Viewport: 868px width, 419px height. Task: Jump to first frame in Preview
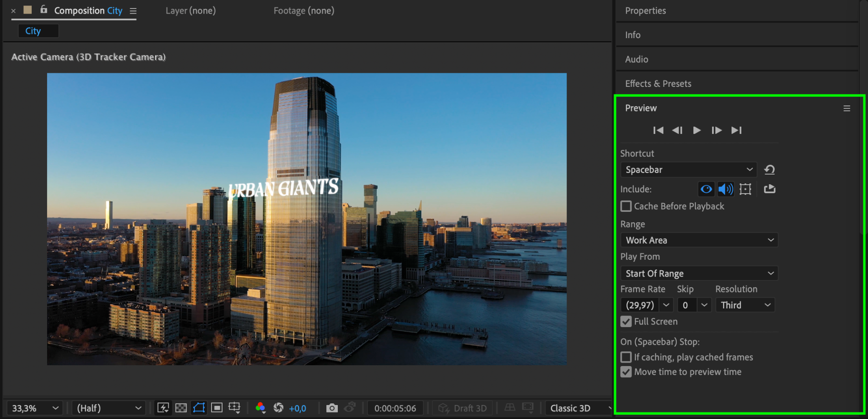(x=658, y=130)
